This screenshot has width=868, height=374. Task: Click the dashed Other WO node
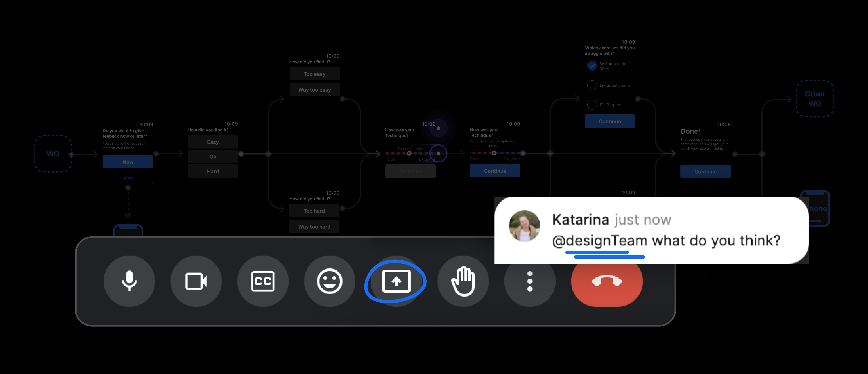click(815, 98)
